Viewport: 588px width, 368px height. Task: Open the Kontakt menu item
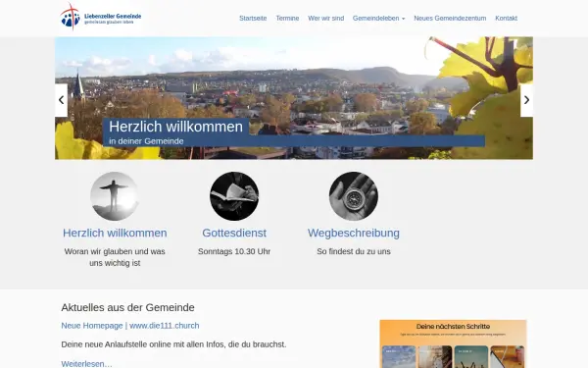pyautogui.click(x=506, y=18)
